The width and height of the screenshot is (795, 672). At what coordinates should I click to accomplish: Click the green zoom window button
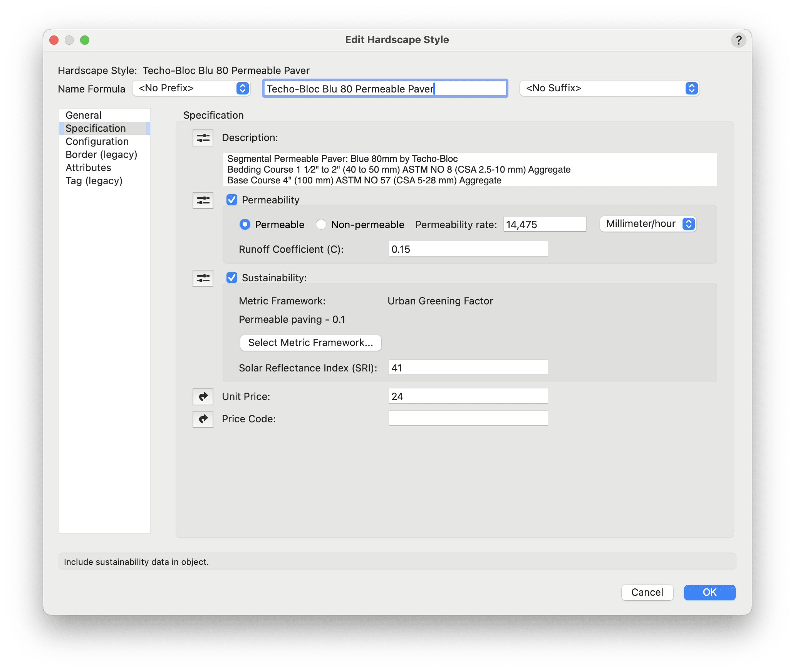tap(85, 40)
